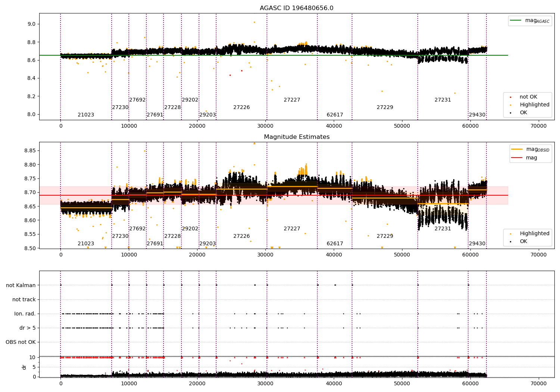Click the 5 tick on dr axis
Viewport: 560px width, 392px height.
pyautogui.click(x=34, y=367)
